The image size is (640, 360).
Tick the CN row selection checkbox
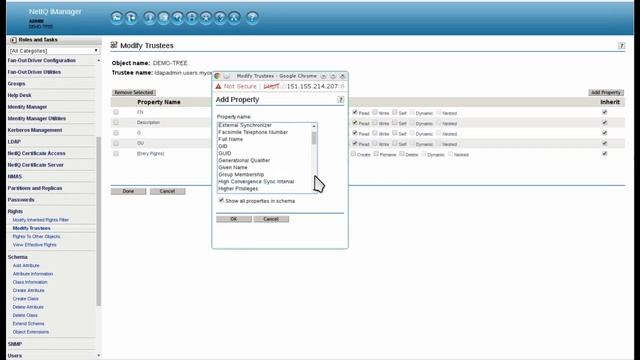116,112
